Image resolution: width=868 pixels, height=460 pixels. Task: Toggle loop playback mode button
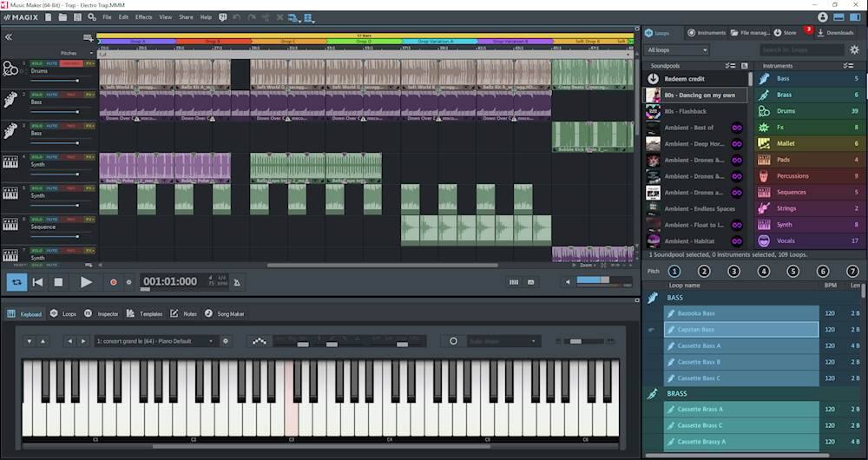[16, 282]
